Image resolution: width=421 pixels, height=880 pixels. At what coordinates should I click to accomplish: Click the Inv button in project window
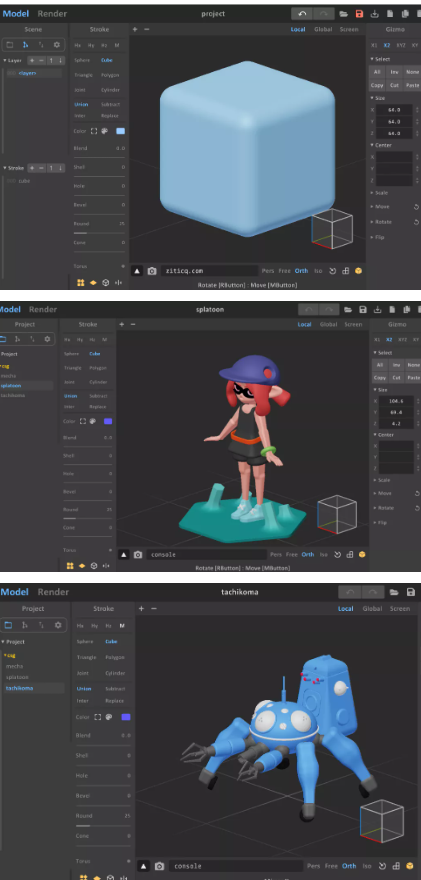tap(395, 72)
